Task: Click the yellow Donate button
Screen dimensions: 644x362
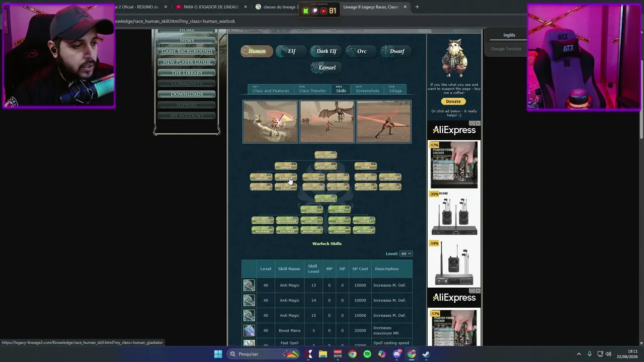Action: [453, 102]
